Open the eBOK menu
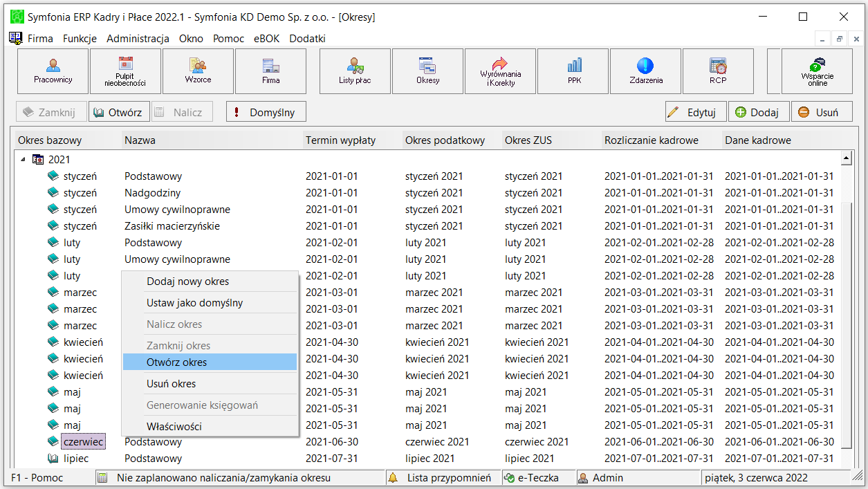This screenshot has width=868, height=489. coord(266,39)
